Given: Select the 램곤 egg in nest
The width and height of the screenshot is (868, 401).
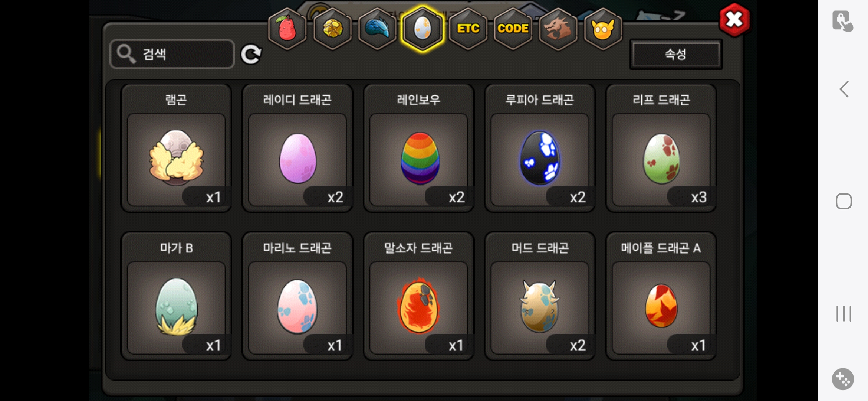Looking at the screenshot, I should pos(176,148).
